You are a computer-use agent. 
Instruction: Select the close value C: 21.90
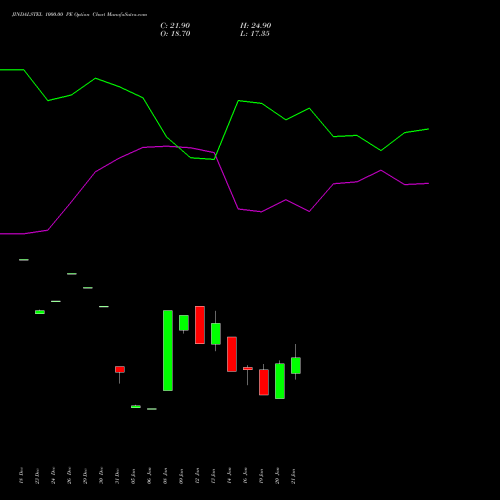coord(175,26)
